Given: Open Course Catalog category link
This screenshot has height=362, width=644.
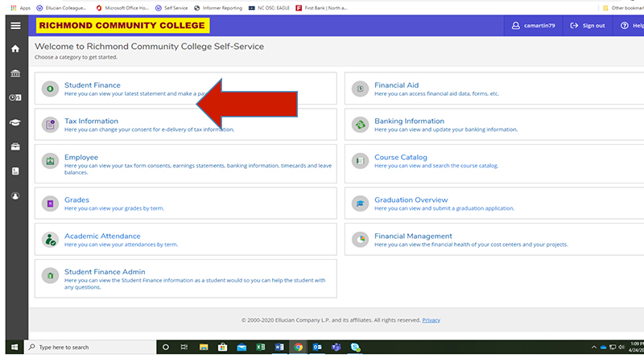Looking at the screenshot, I should (x=400, y=157).
